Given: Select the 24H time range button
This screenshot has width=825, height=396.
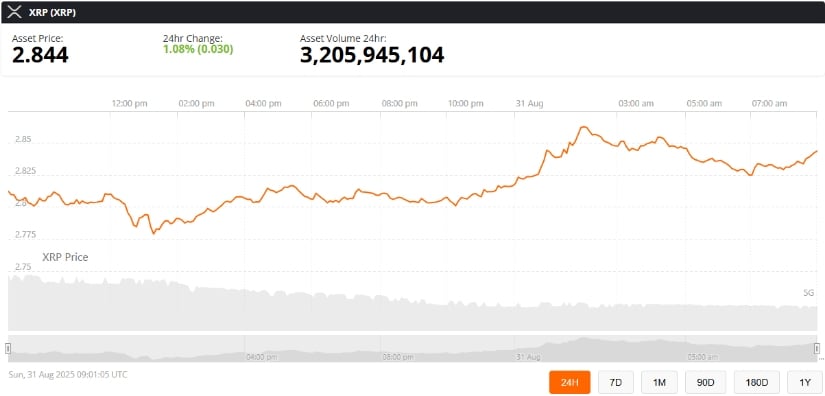Looking at the screenshot, I should [x=570, y=382].
